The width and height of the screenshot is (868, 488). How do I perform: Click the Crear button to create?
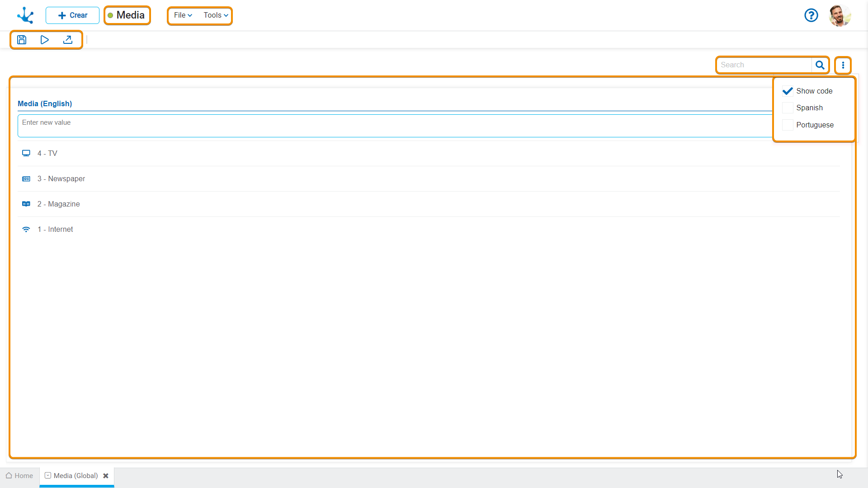72,15
